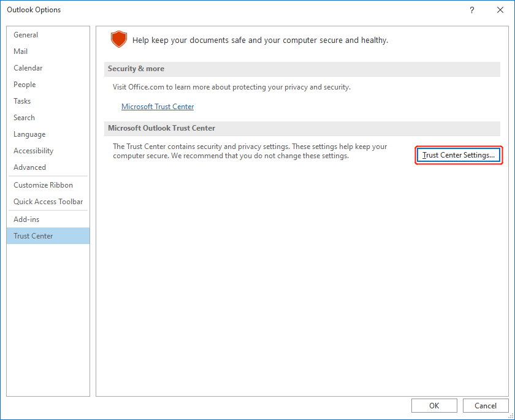Select General in the options sidebar
Image resolution: width=515 pixels, height=420 pixels.
pyautogui.click(x=26, y=35)
